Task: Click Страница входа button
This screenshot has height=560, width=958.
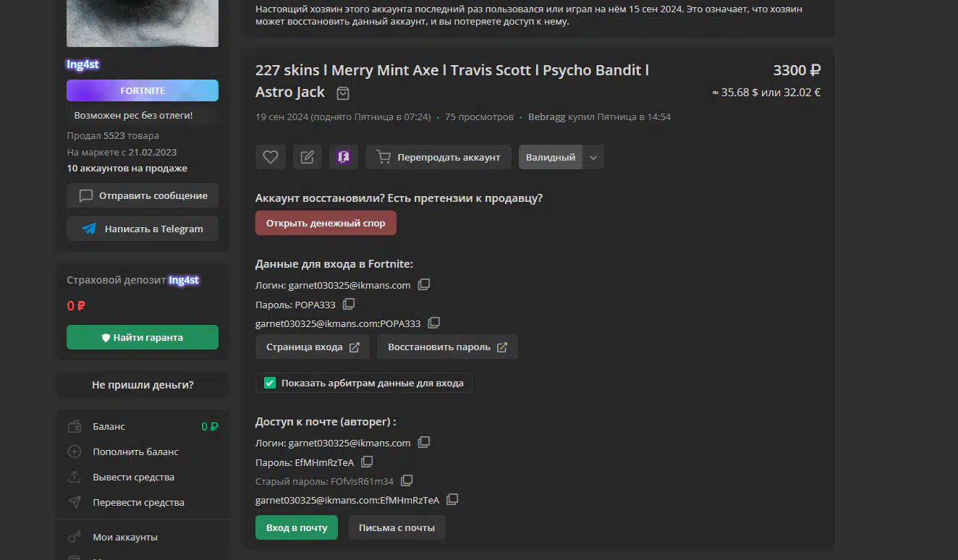Action: [313, 347]
